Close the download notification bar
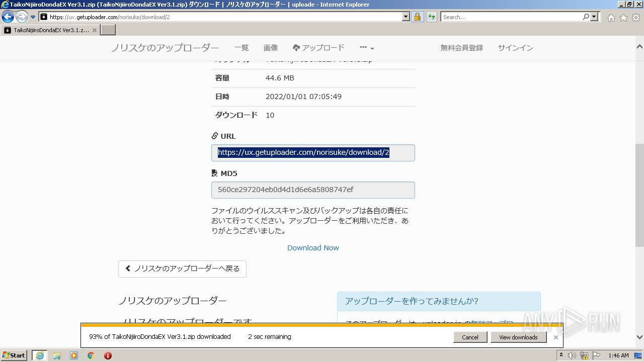The height and width of the screenshot is (362, 644). pyautogui.click(x=556, y=337)
